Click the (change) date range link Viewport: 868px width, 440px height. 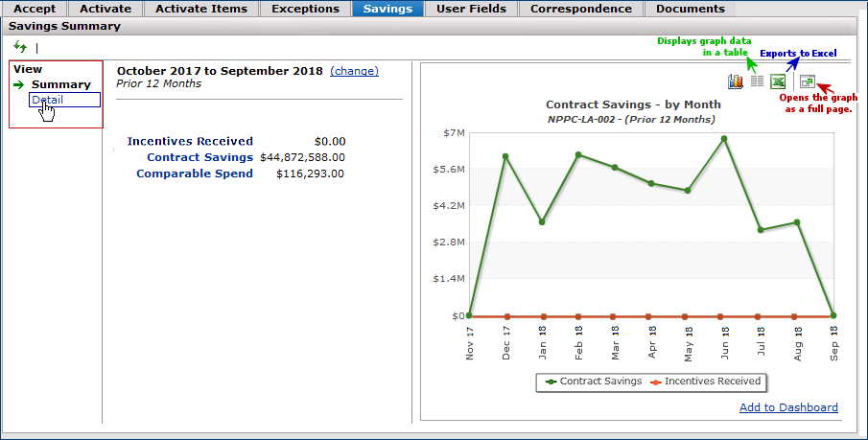(354, 71)
